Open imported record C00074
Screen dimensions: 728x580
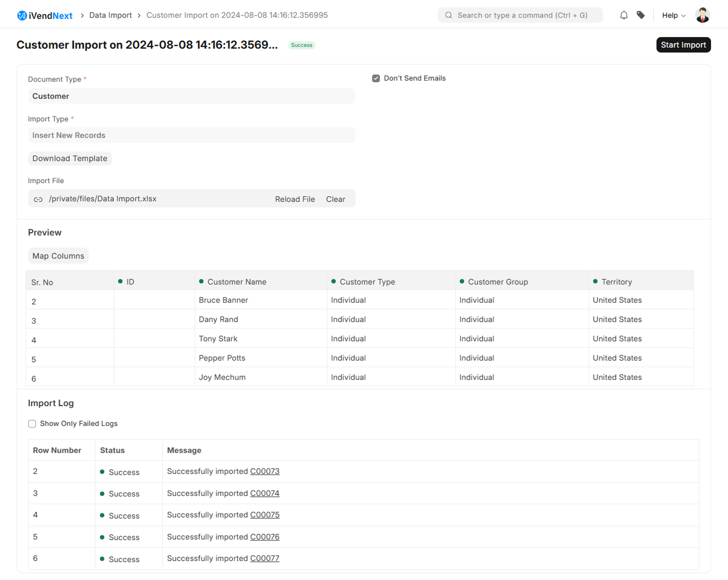265,493
